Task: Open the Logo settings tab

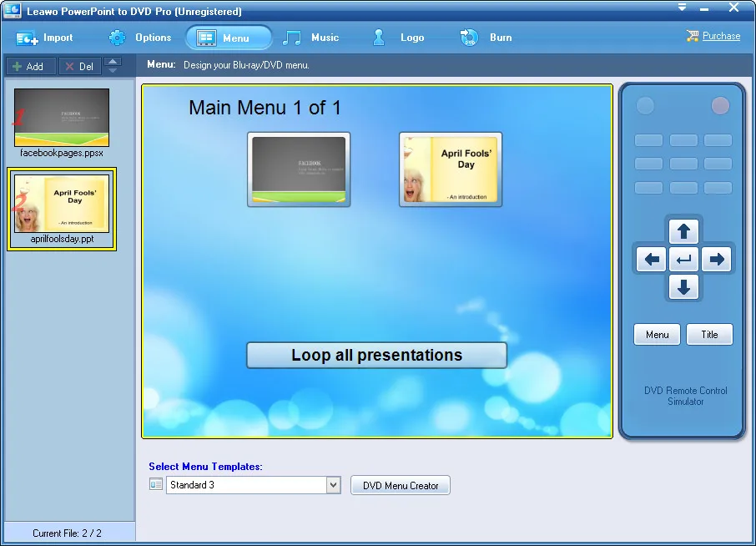Action: coord(398,38)
